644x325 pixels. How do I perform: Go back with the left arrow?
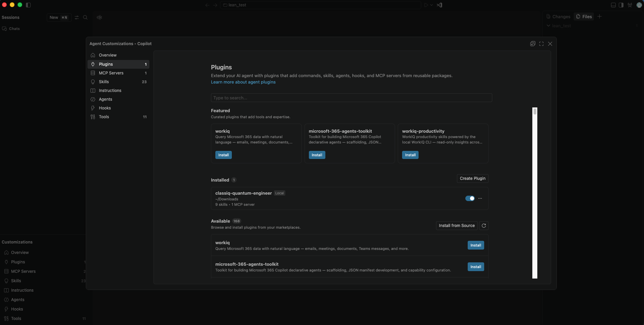tap(207, 5)
